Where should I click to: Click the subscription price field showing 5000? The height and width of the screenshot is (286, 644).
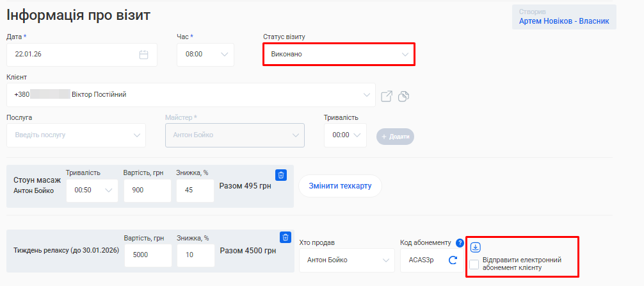[148, 255]
